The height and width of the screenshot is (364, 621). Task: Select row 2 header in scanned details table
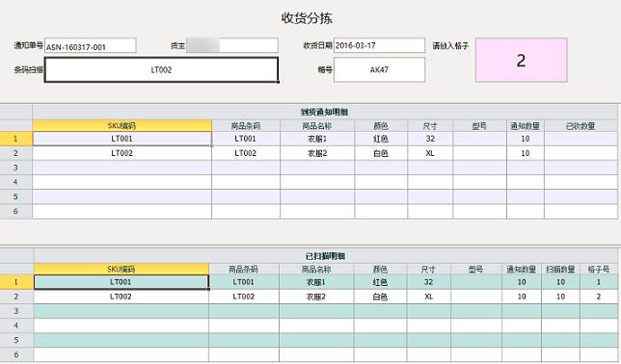click(16, 297)
